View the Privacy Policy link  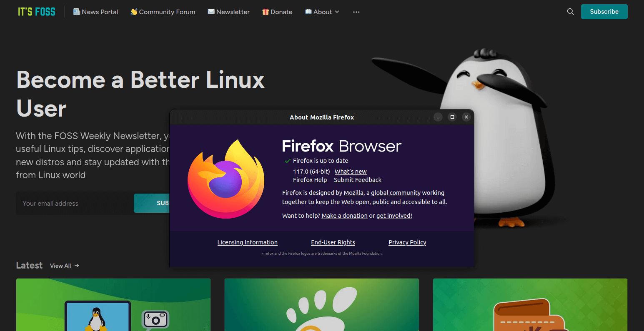407,242
